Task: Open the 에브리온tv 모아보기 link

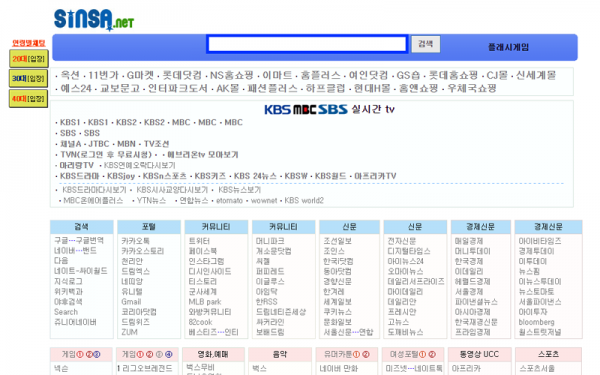Action: (x=203, y=155)
